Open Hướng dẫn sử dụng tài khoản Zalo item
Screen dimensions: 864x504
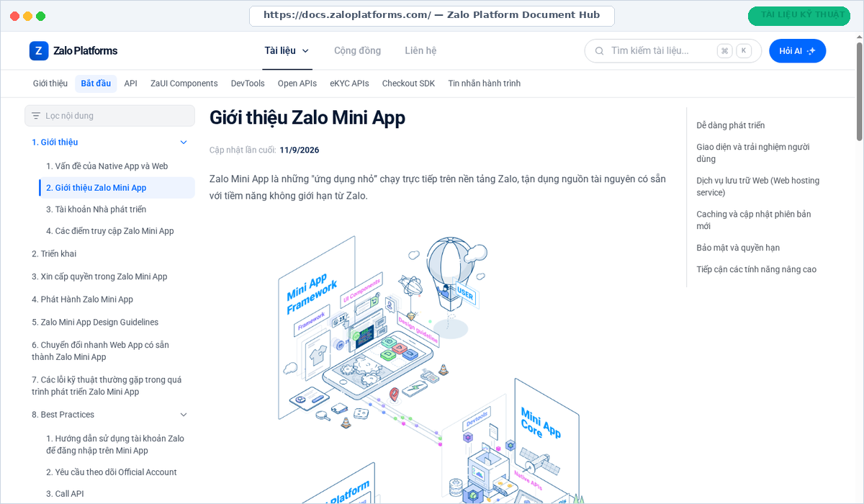pyautogui.click(x=117, y=444)
